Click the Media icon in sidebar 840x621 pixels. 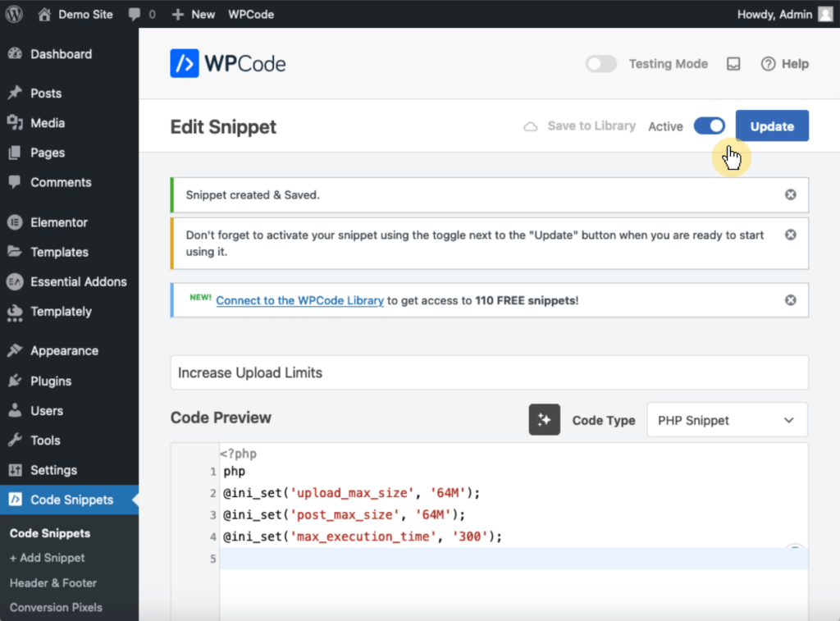[15, 123]
